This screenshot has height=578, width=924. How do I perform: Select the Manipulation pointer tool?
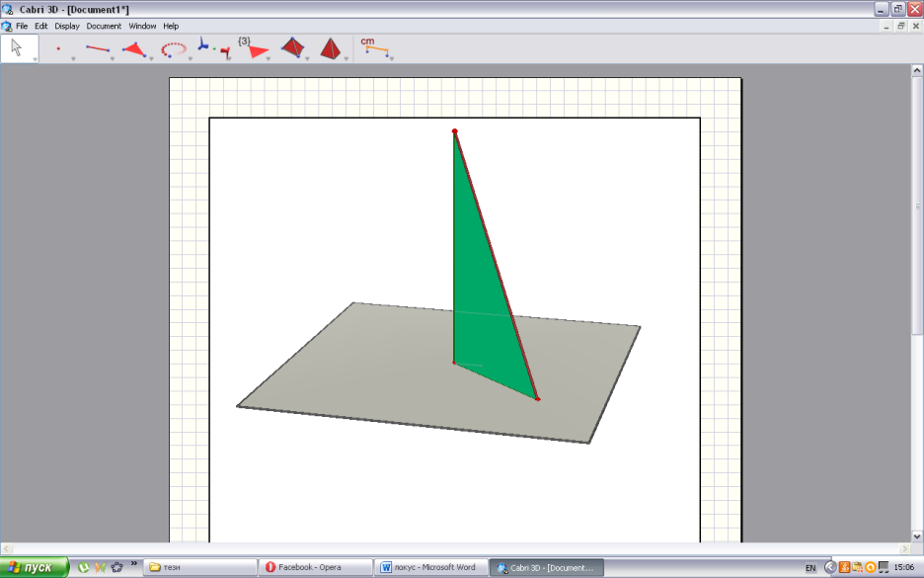(x=20, y=48)
